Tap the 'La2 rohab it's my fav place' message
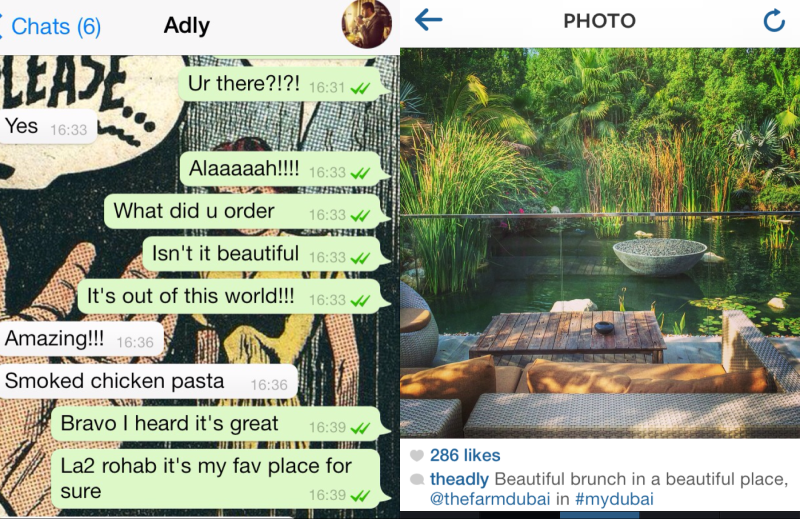 pyautogui.click(x=217, y=478)
